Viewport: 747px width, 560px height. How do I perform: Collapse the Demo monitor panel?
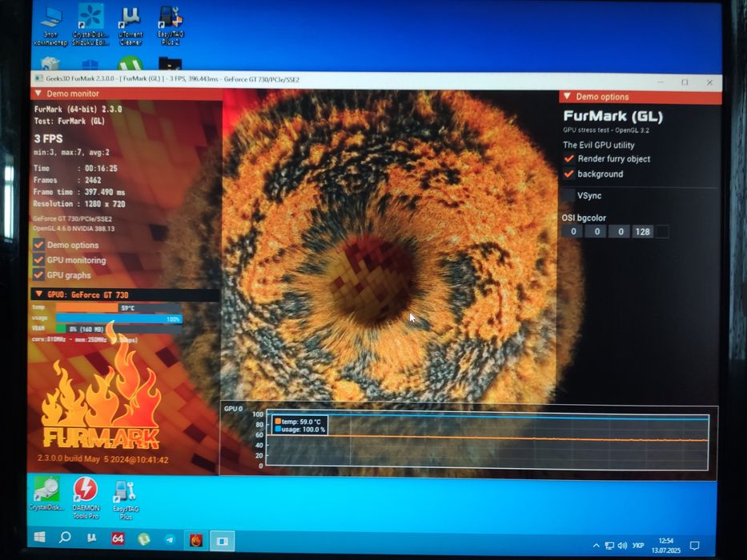coord(38,94)
